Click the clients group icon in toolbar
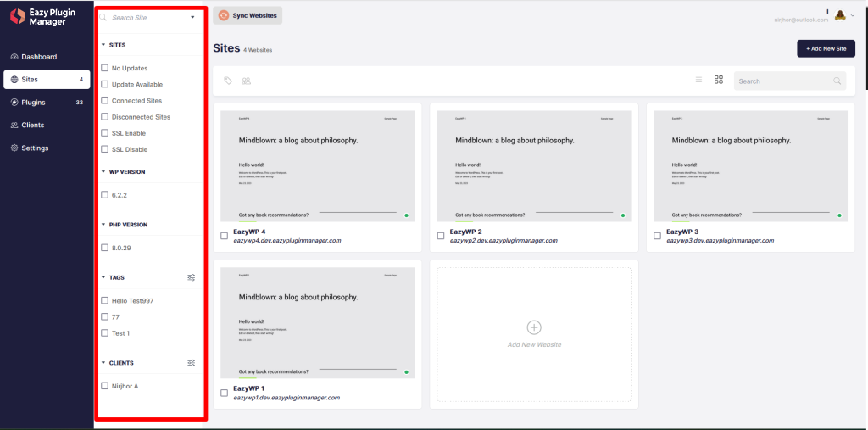Screen dimensions: 868x430 click(247, 81)
